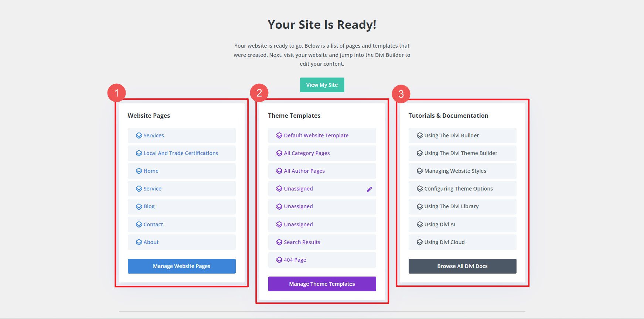Click the icon beside About
644x319 pixels.
coord(139,242)
